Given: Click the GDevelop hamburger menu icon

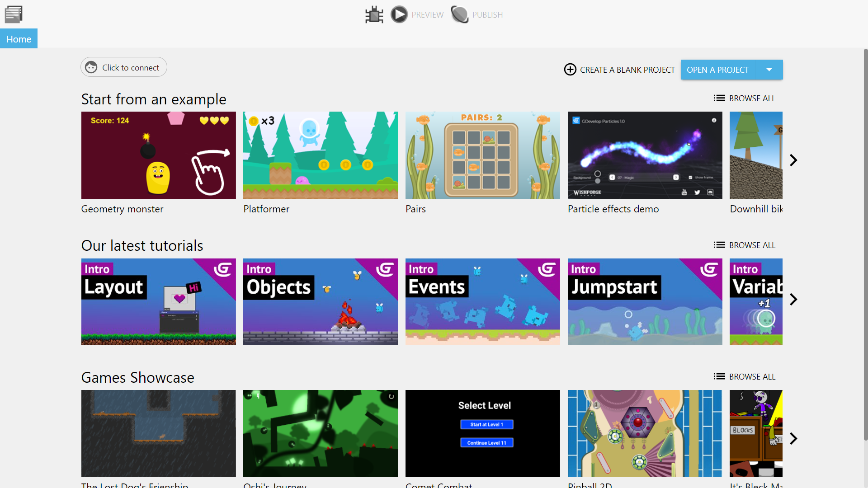Looking at the screenshot, I should click(x=14, y=14).
